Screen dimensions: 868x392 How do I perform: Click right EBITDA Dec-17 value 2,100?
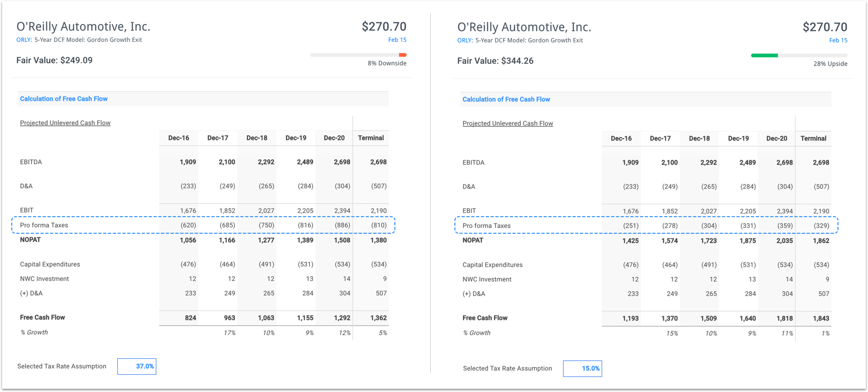(669, 162)
